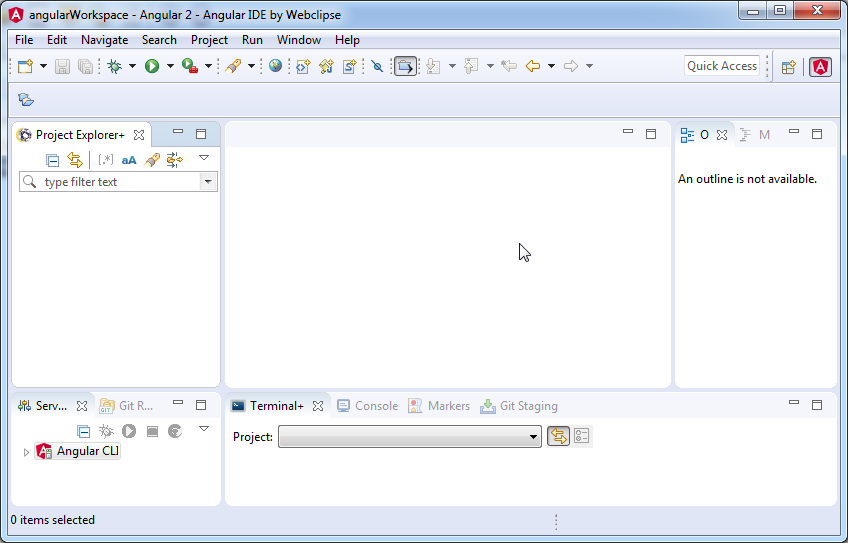Open the New wizard dropdown arrow
The width and height of the screenshot is (848, 543).
point(43,66)
